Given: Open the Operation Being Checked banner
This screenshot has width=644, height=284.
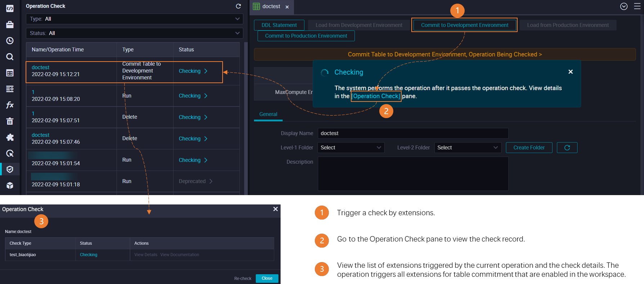Looking at the screenshot, I should point(445,54).
